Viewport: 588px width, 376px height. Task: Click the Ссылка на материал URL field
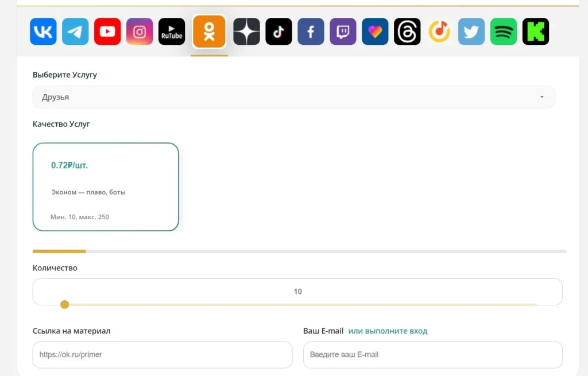[x=163, y=355]
